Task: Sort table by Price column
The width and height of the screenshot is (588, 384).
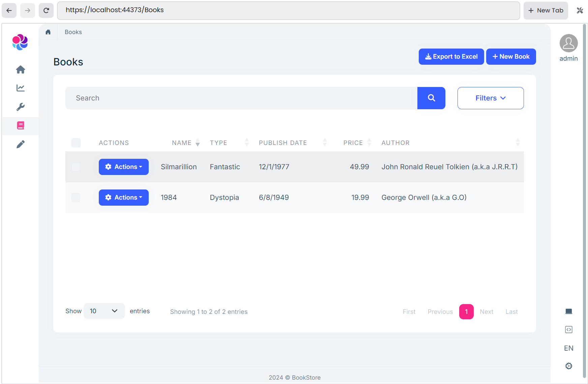Action: 353,143
